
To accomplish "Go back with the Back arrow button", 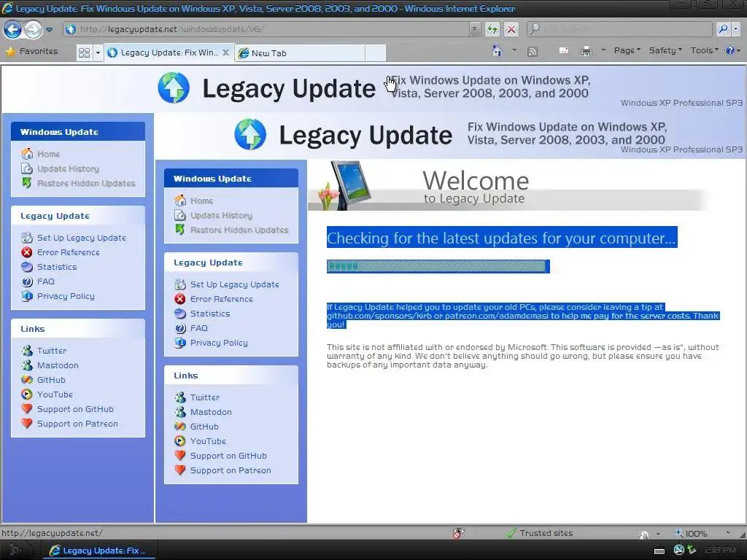I will pyautogui.click(x=12, y=29).
